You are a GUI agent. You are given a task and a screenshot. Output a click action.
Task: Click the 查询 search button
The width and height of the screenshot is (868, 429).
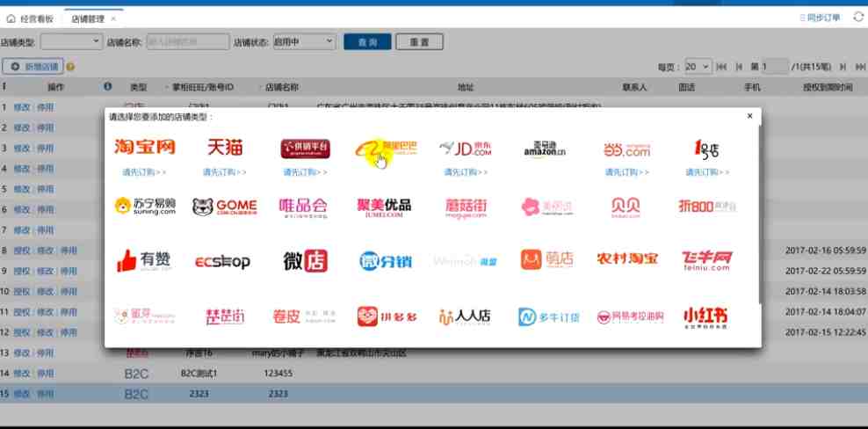point(367,41)
